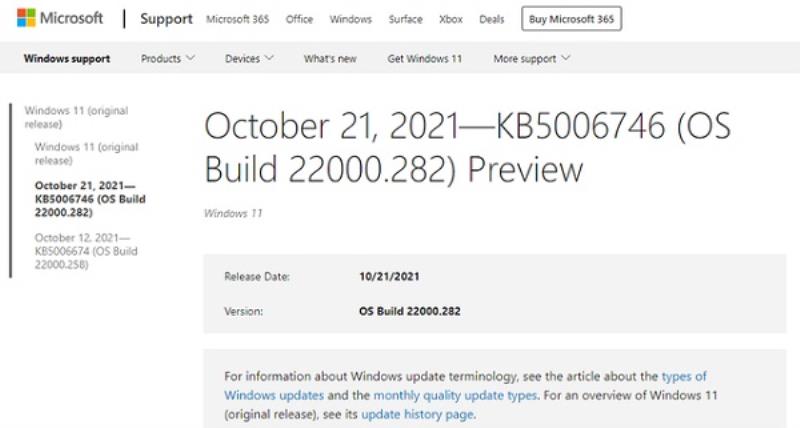The width and height of the screenshot is (800, 428).
Task: Expand the Devices dropdown chevron
Action: click(269, 58)
